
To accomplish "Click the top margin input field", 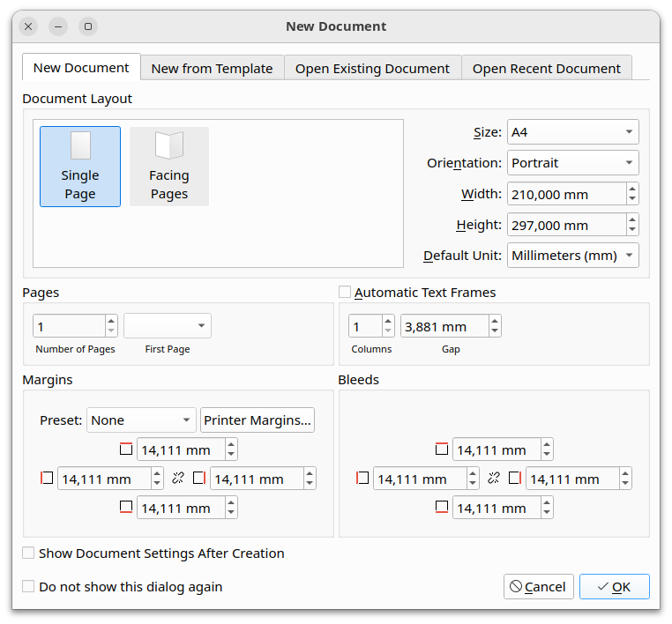I will (180, 450).
